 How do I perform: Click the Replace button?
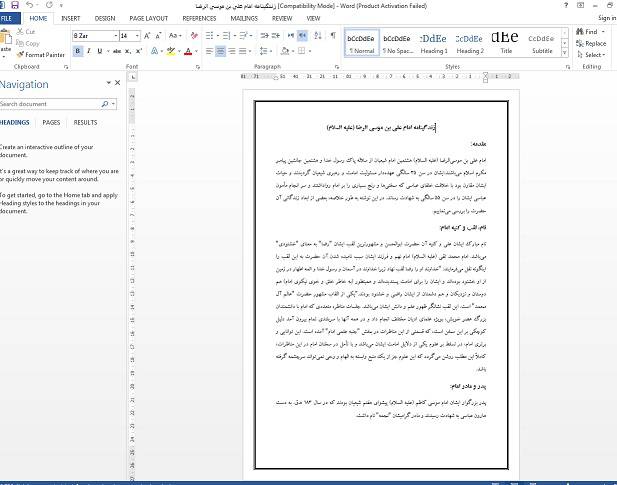pyautogui.click(x=591, y=44)
